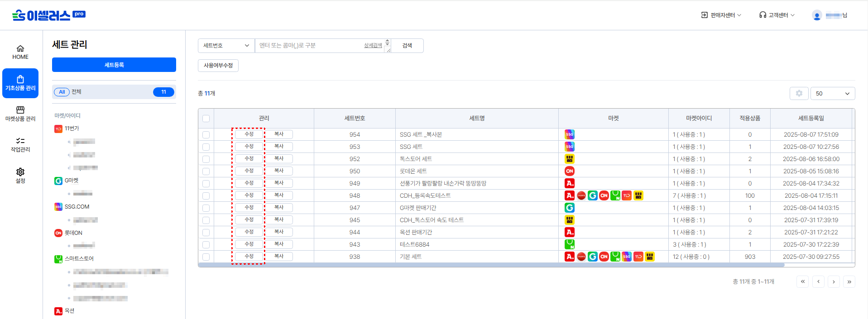Click the horizontal table scrollbar
Viewport: 868px width, 319px height.
click(x=491, y=265)
